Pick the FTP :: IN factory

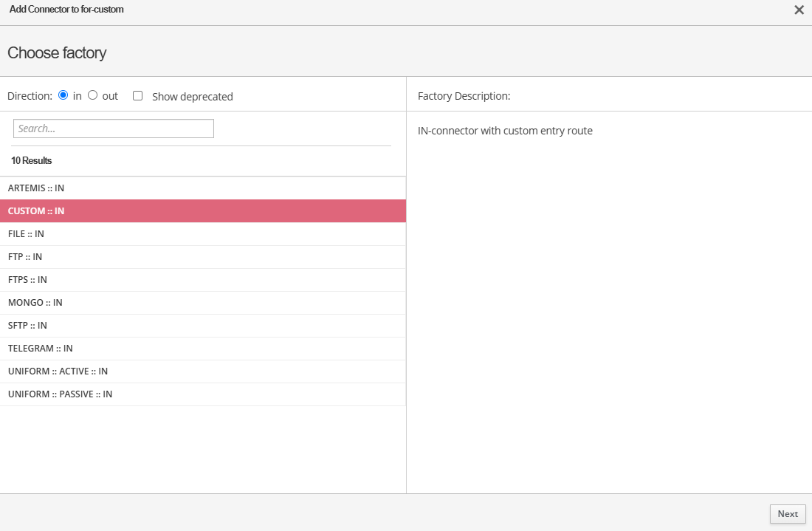click(25, 257)
